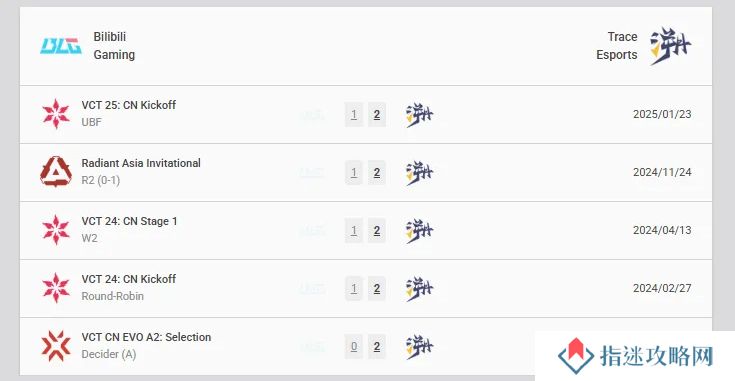Click score 1 in Radiant Asia row
Screen dimensions: 735x381
coord(354,172)
